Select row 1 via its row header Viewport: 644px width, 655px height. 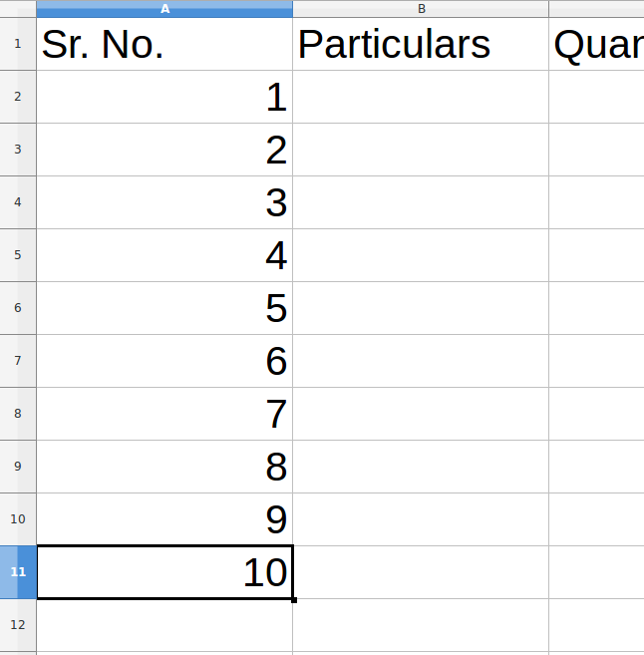click(x=17, y=44)
